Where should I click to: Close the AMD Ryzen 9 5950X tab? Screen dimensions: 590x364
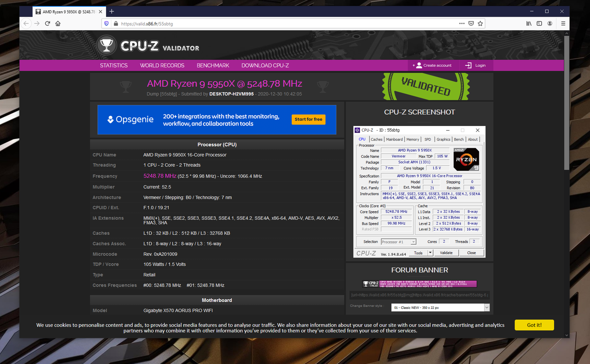(x=101, y=12)
